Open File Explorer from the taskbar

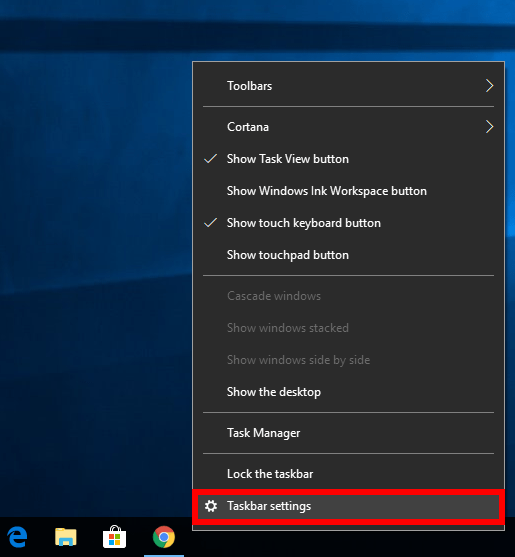66,537
